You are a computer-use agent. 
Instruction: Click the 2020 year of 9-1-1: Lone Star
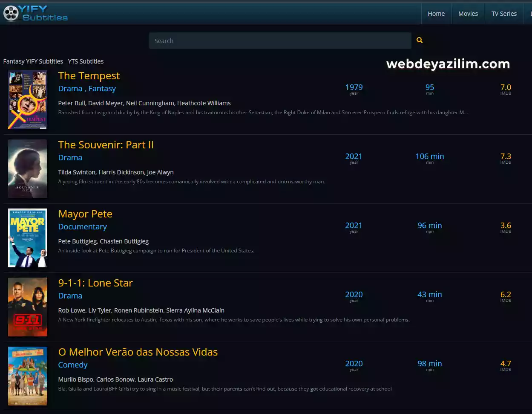(354, 295)
